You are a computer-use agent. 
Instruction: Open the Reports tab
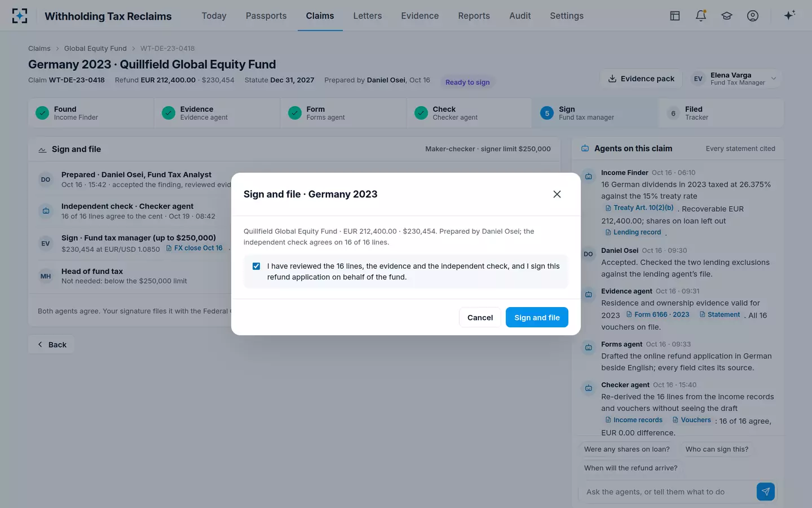coord(474,16)
